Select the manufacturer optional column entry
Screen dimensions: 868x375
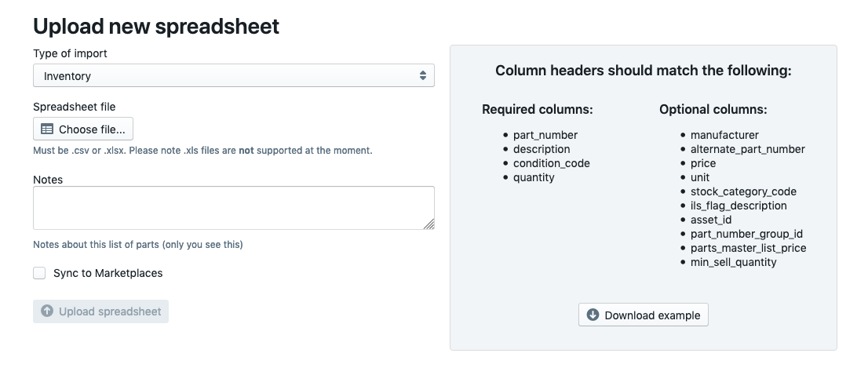[x=724, y=135]
